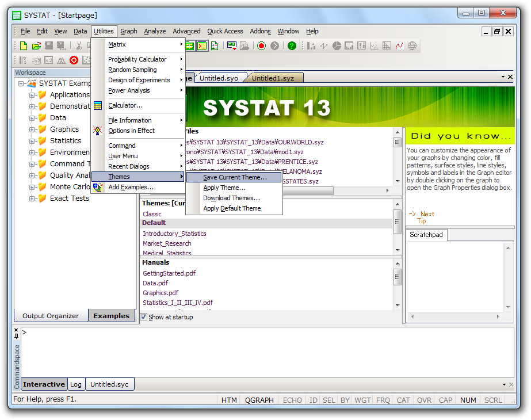Open the Graphics.pdf manual link
531x420 pixels.
point(161,293)
